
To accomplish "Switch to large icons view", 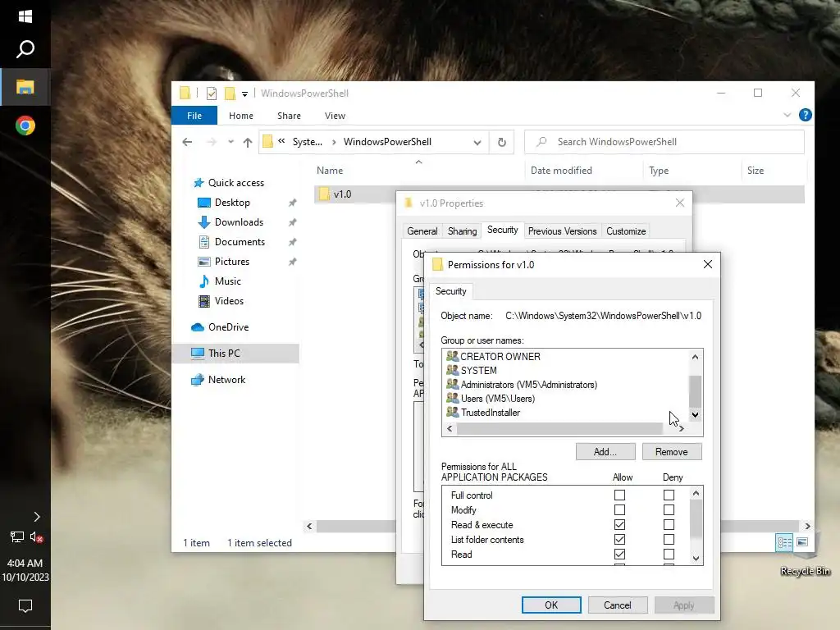I will (802, 543).
